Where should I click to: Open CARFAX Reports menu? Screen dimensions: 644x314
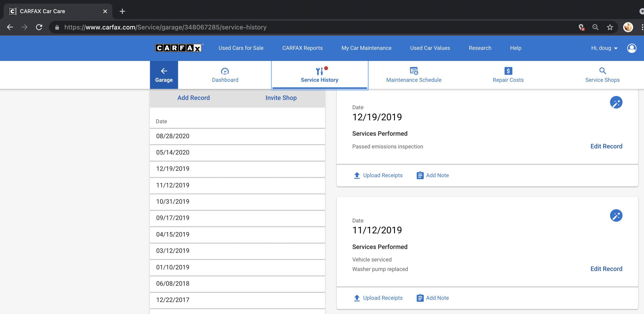[x=303, y=48]
